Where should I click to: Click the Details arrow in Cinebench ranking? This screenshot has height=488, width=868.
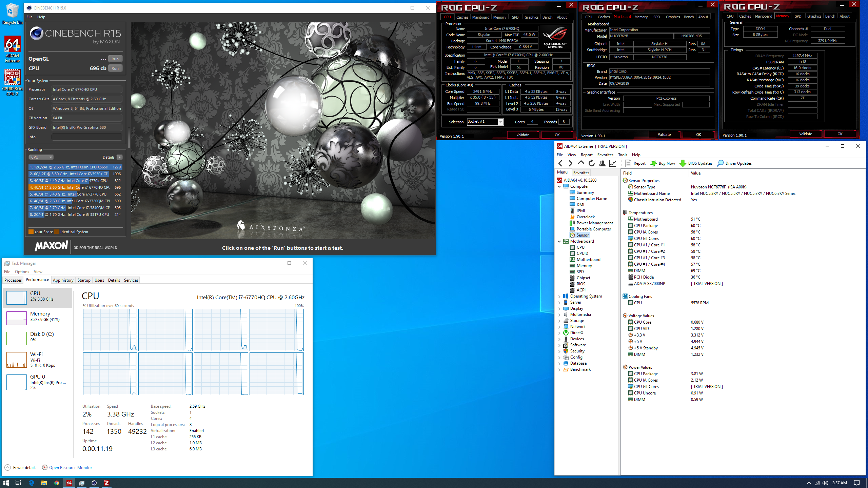pyautogui.click(x=120, y=157)
